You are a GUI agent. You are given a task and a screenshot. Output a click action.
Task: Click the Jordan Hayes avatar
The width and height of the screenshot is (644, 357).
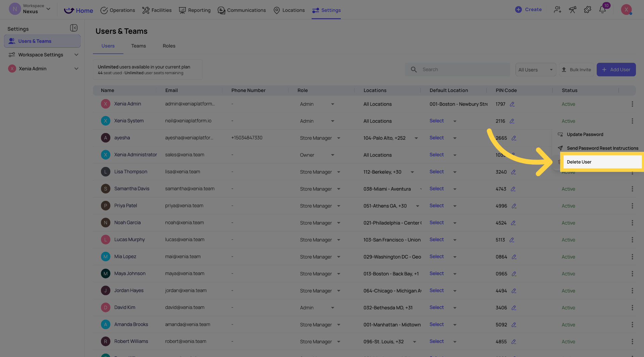pyautogui.click(x=106, y=291)
